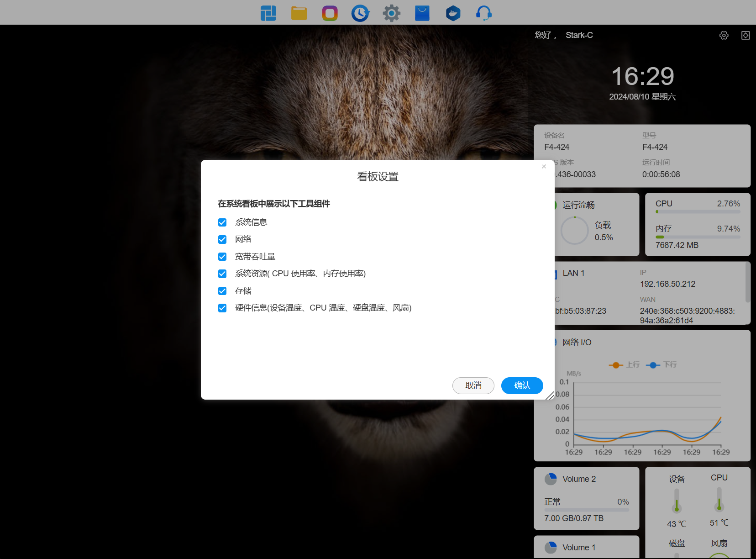756x559 pixels.
Task: Uncheck the 硬件信息 checkbox
Action: 222,308
